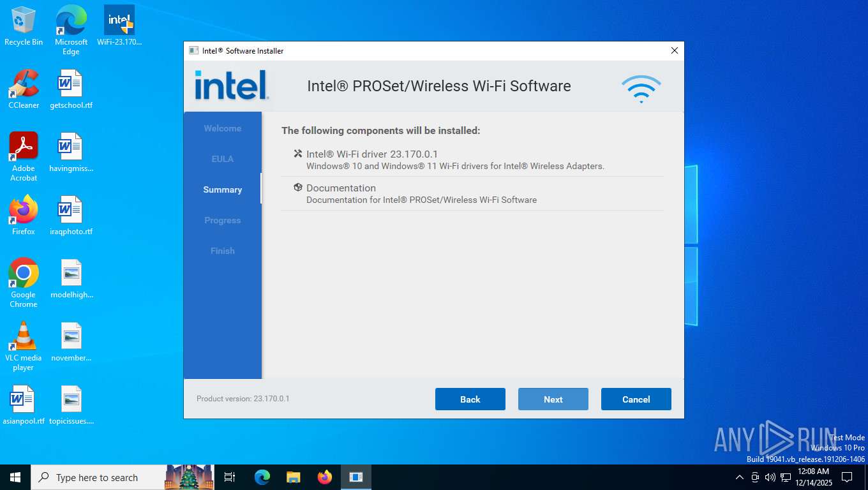868x490 pixels.
Task: Cancel the Intel software installation
Action: pos(636,399)
